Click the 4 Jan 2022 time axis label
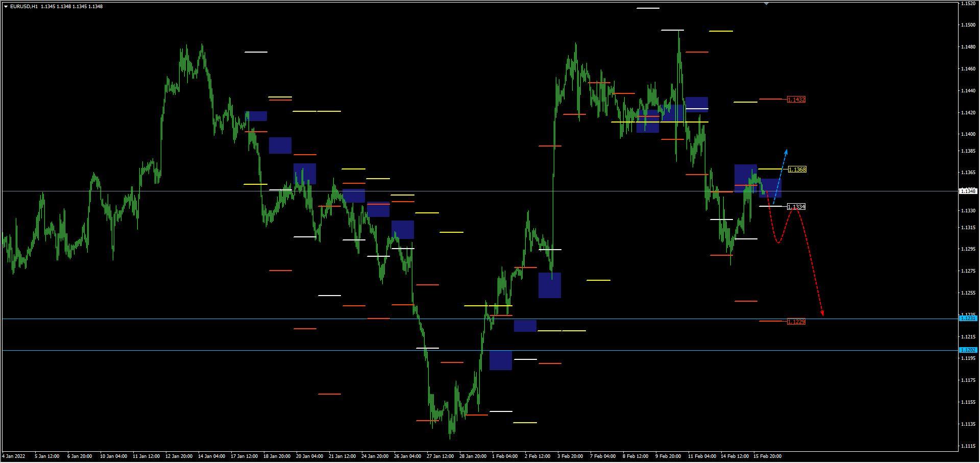980x463 pixels. click(14, 456)
